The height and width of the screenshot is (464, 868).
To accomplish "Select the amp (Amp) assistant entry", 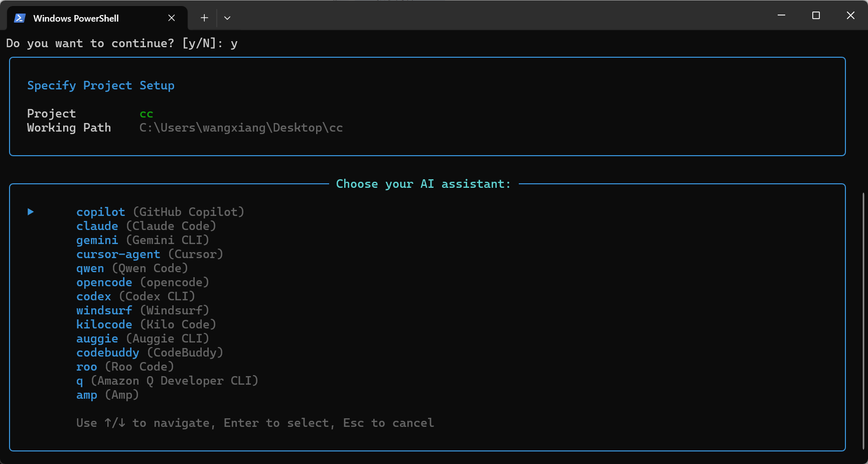I will (107, 395).
